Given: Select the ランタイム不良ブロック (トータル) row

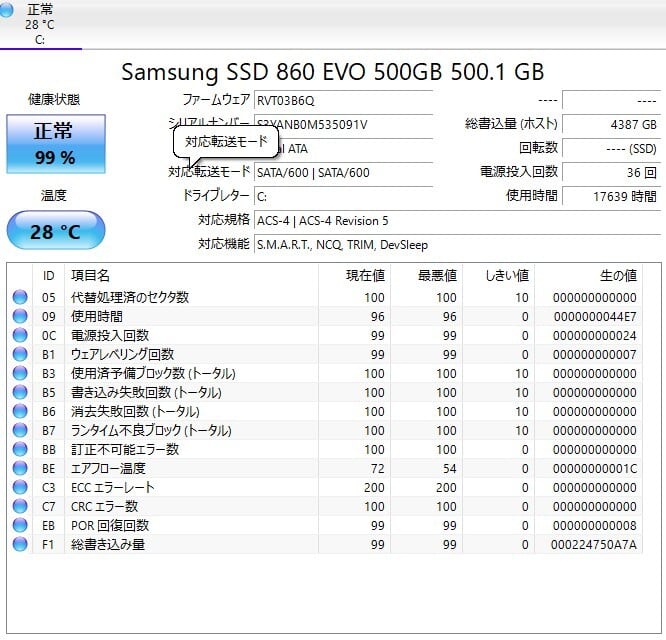Looking at the screenshot, I should pyautogui.click(x=325, y=430).
